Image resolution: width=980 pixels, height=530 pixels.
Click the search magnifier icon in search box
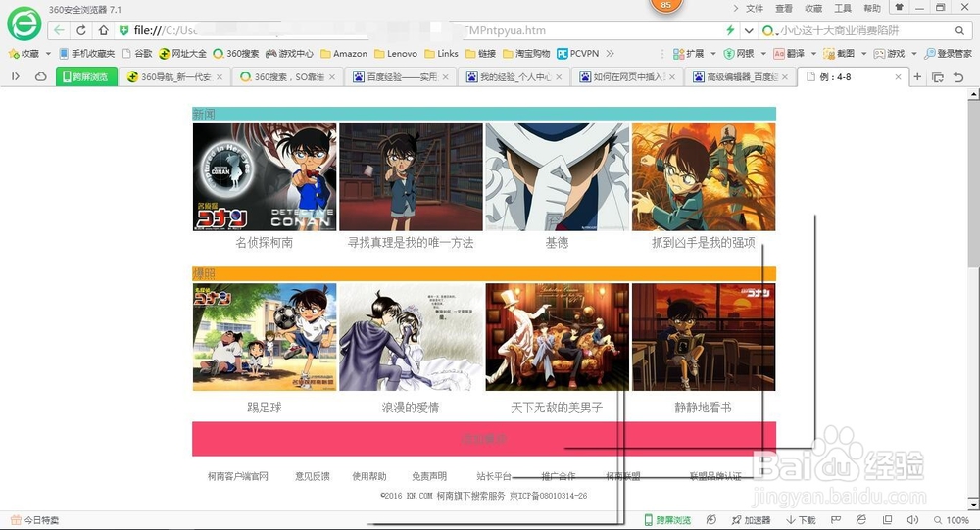coord(959,30)
